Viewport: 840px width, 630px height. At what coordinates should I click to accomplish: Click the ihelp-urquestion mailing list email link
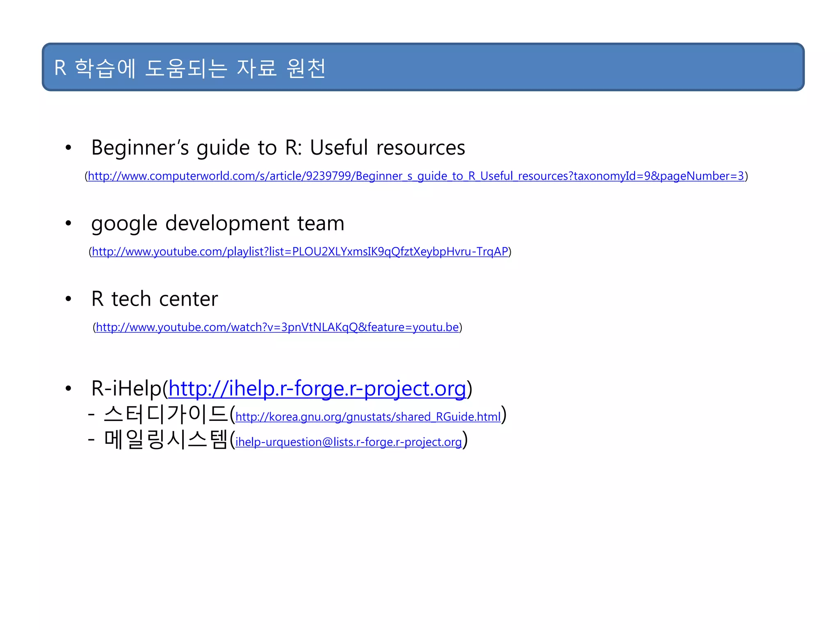pyautogui.click(x=349, y=442)
